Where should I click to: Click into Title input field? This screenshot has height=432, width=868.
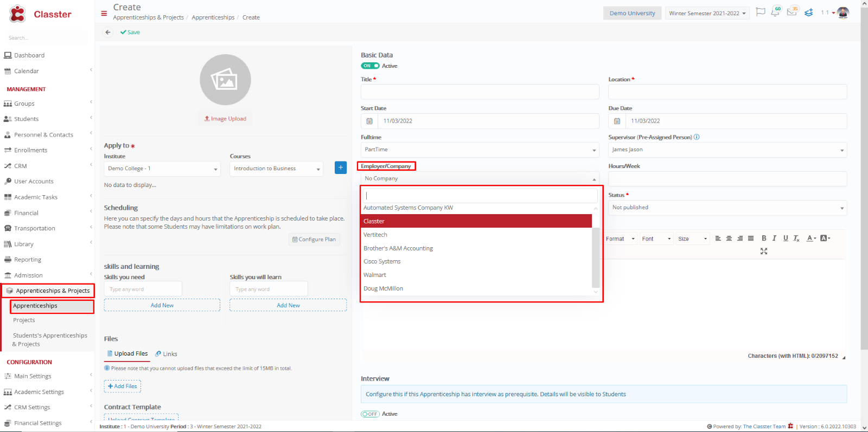(x=480, y=92)
